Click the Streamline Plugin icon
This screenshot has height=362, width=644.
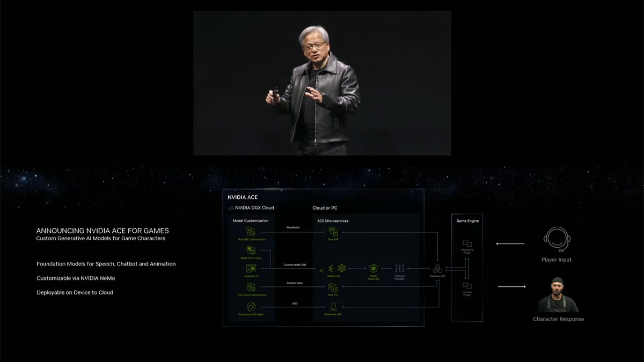coord(467,244)
